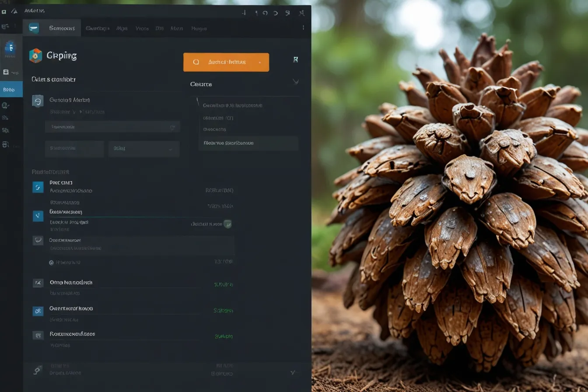Image resolution: width=588 pixels, height=392 pixels.
Task: Click the wide input field under Genoirt Meirt
Action: point(112,127)
